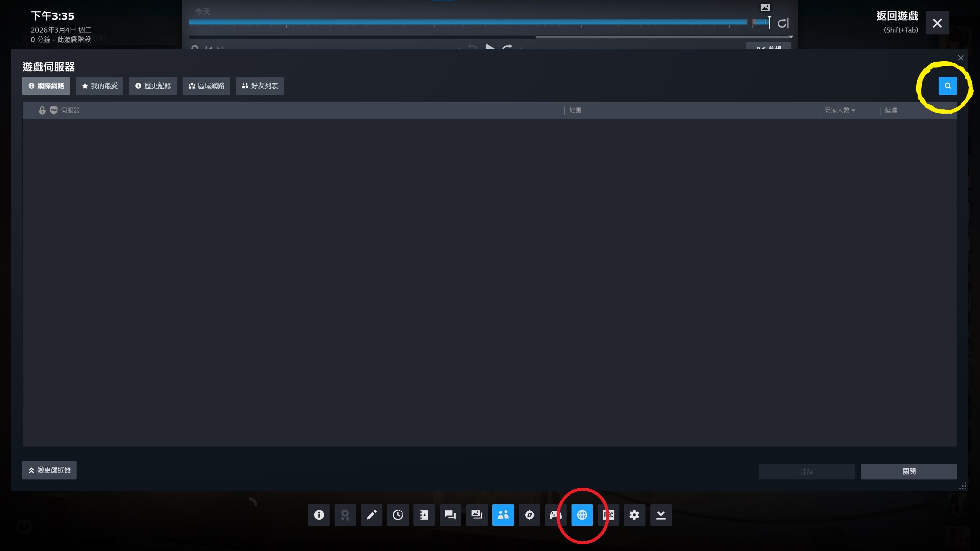Switch to the 歷史記錄 tab
Image resolution: width=980 pixels, height=551 pixels.
(153, 86)
